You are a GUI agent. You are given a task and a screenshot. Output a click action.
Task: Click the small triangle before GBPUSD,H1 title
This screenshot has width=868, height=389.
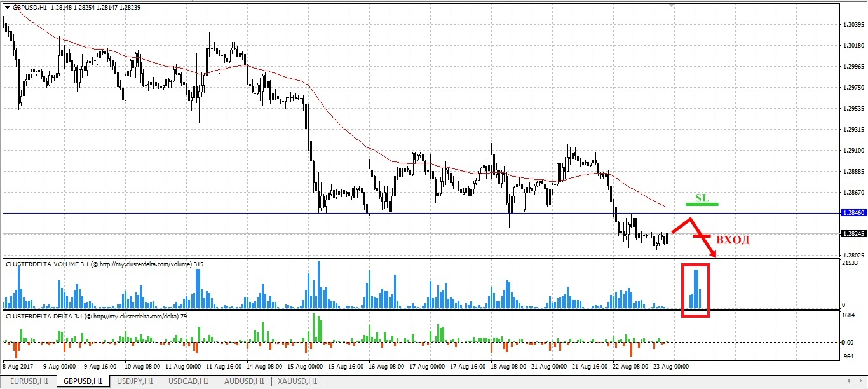7,7
